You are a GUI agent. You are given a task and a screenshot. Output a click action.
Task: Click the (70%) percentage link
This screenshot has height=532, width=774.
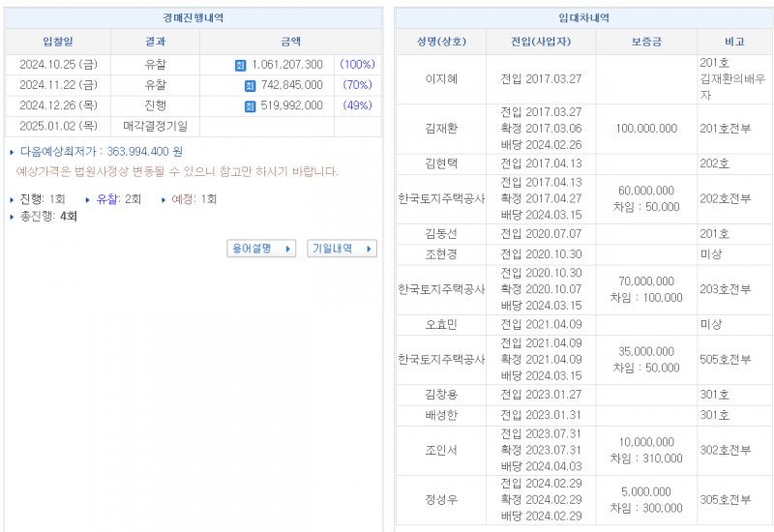(357, 85)
